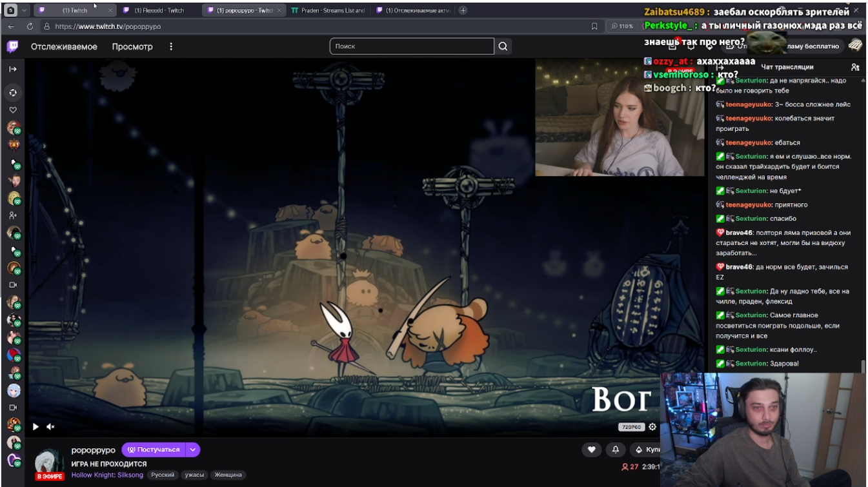The width and height of the screenshot is (868, 487).
Task: Grab the chat scrollbar thumb
Action: (863, 366)
